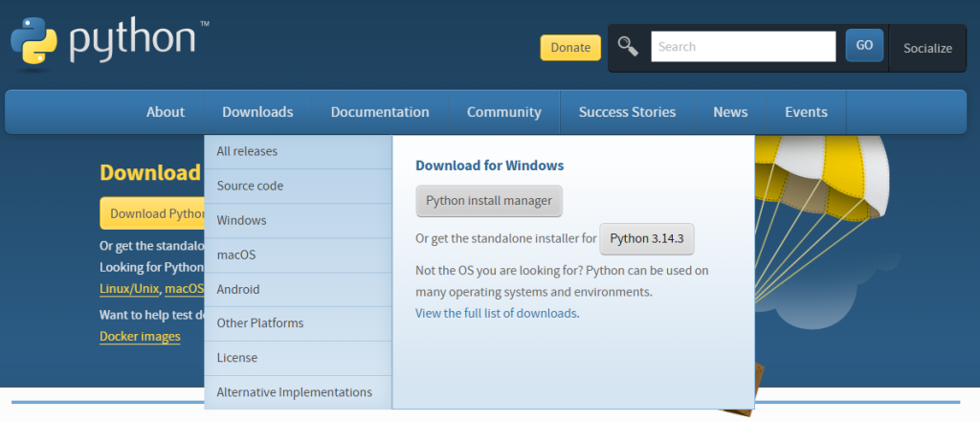Image resolution: width=980 pixels, height=422 pixels.
Task: Click the Python install manager button
Action: coord(489,201)
